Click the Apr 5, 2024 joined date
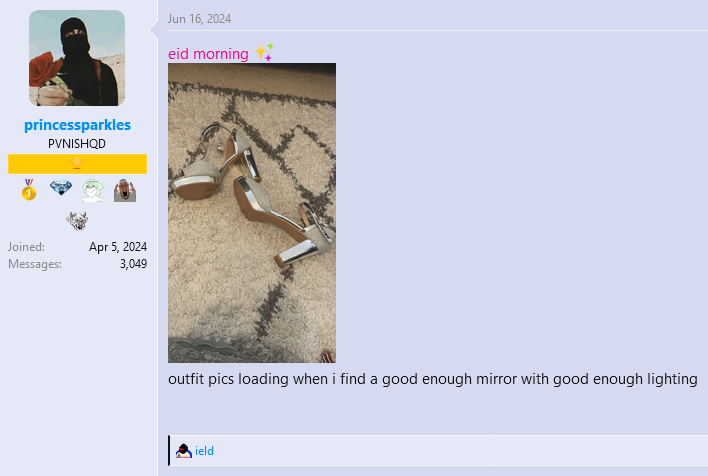Image resolution: width=708 pixels, height=476 pixels. (x=118, y=247)
